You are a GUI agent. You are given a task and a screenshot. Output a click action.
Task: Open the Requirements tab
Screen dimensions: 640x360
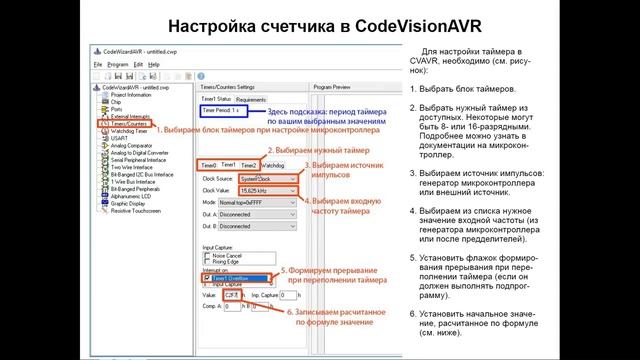[251, 100]
